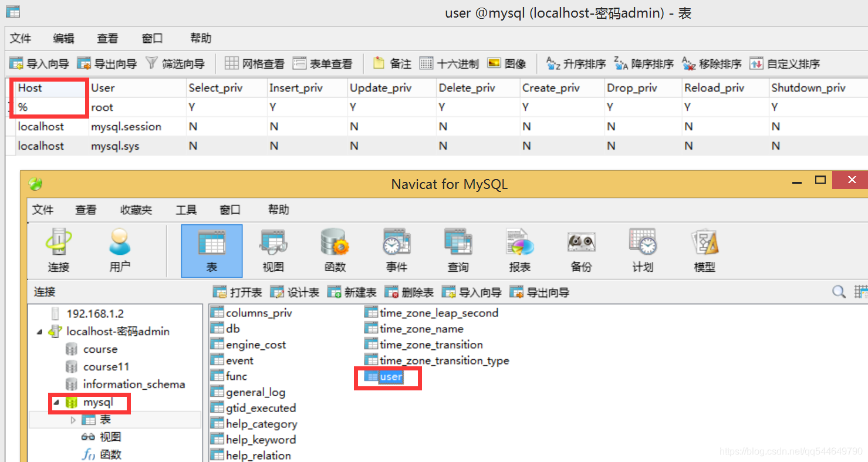The width and height of the screenshot is (868, 462).
Task: Switch to 表单查看 form view
Action: (322, 63)
